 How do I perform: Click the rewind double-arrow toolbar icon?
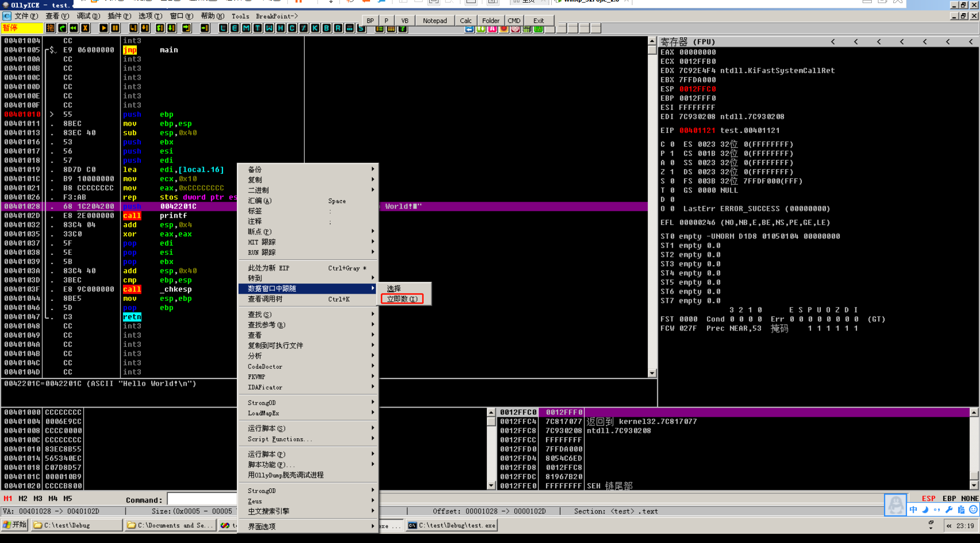pos(74,28)
